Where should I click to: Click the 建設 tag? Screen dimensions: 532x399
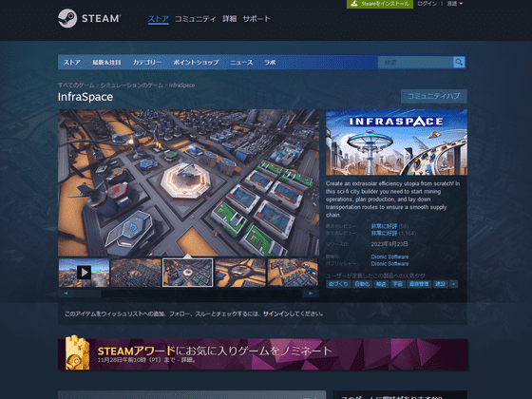coord(441,284)
